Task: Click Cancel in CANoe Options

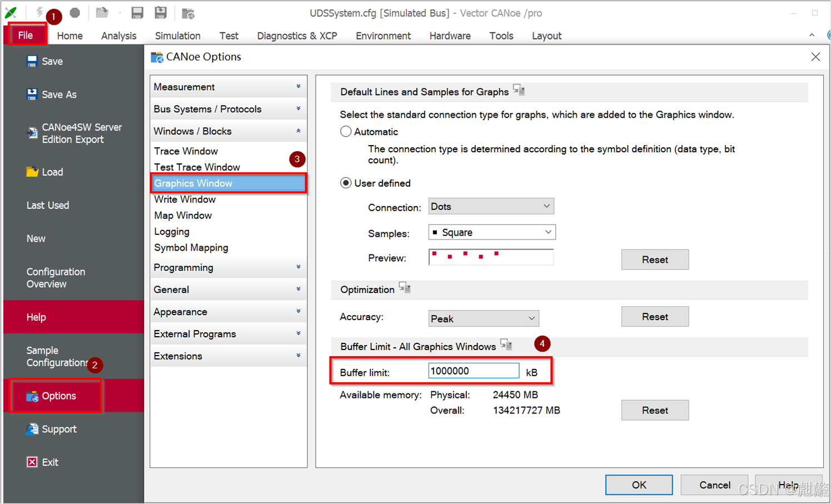Action: [715, 485]
